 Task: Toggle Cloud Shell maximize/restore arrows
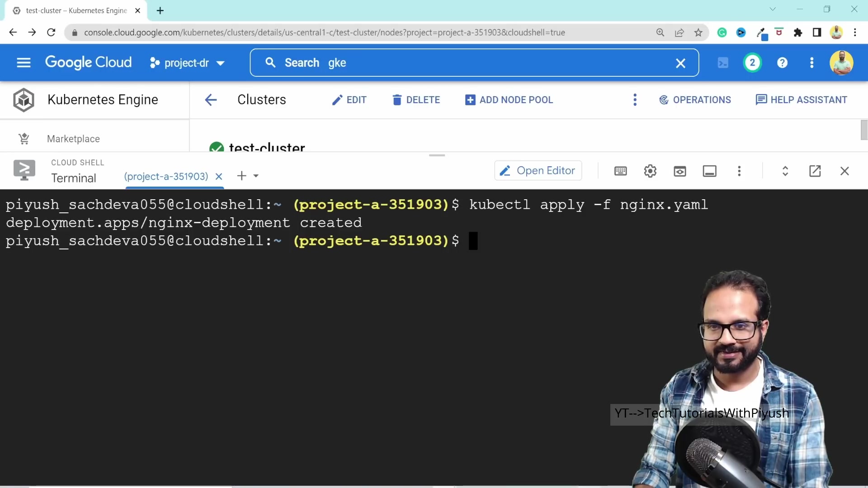tap(785, 171)
